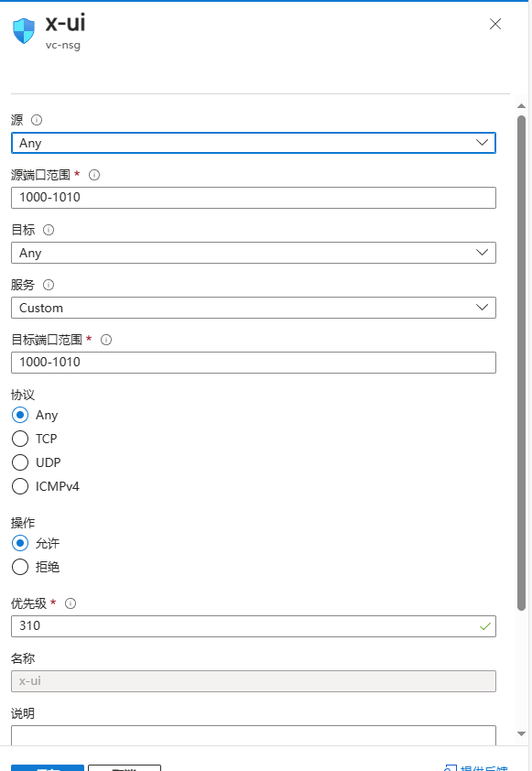Focus the 目标端口范围 port range field
The image size is (532, 771).
pyautogui.click(x=254, y=363)
